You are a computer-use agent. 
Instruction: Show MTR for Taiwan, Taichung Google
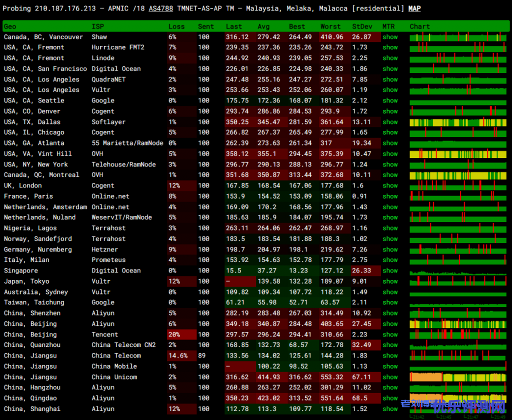point(390,302)
